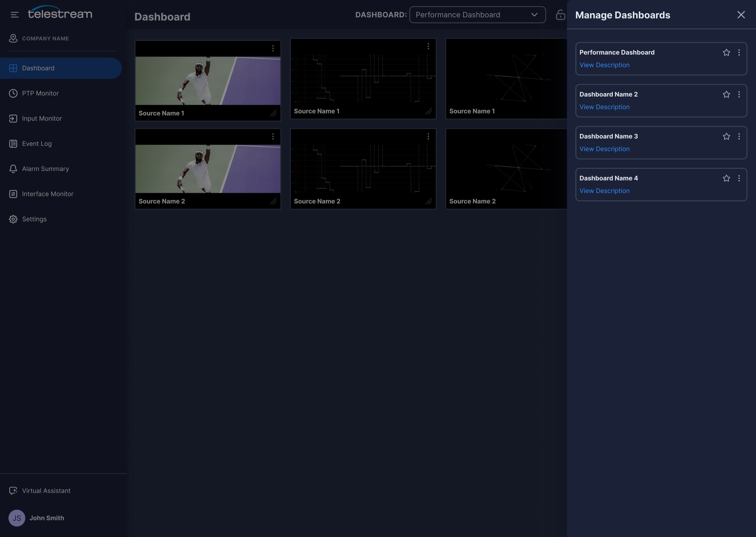Image resolution: width=756 pixels, height=537 pixels.
Task: Open options on Source Name 2 video tile
Action: 273,137
